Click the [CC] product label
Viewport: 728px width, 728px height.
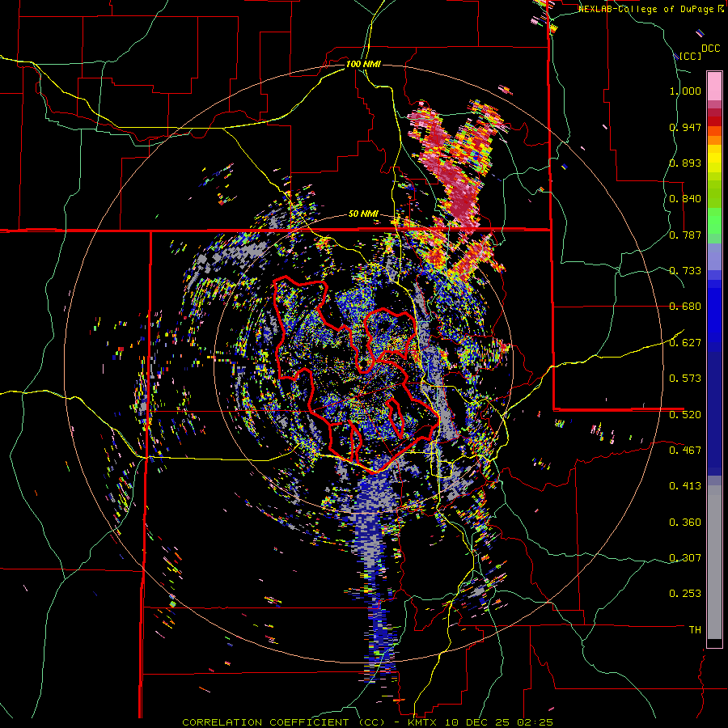click(691, 56)
